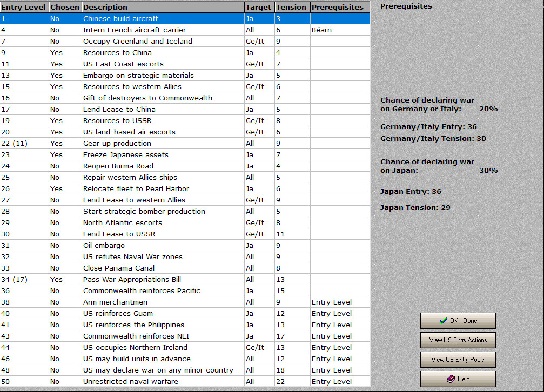The height and width of the screenshot is (392, 544).
Task: Select 'Resources to China' row
Action: (185, 53)
